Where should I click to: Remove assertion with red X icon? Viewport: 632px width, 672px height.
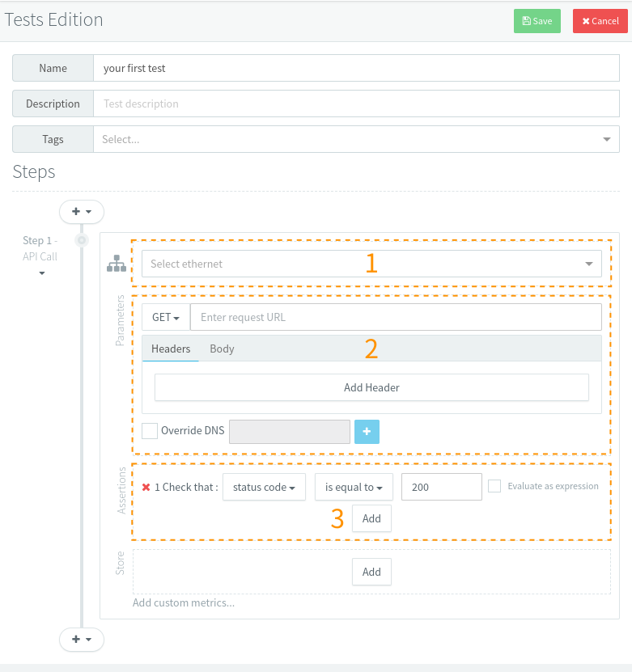(146, 487)
